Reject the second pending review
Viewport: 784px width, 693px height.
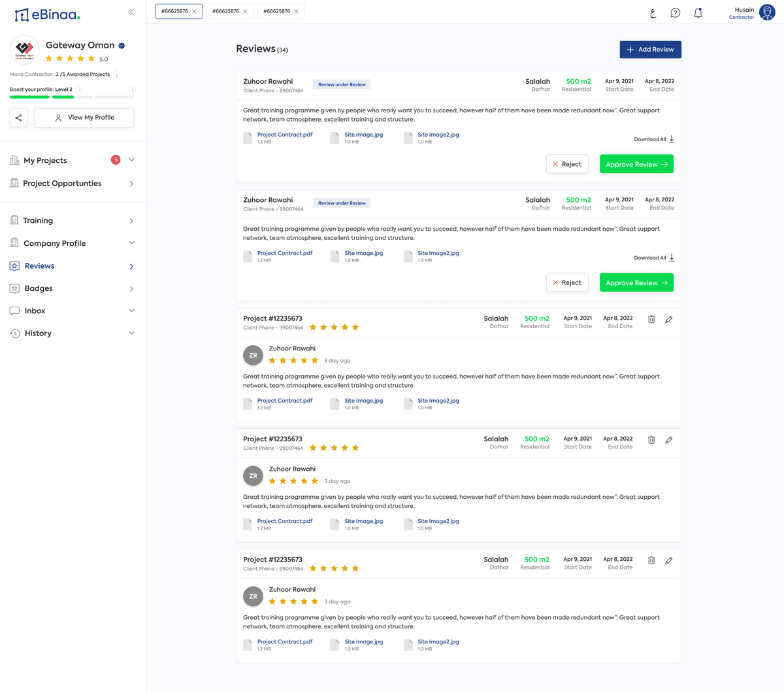click(x=567, y=282)
